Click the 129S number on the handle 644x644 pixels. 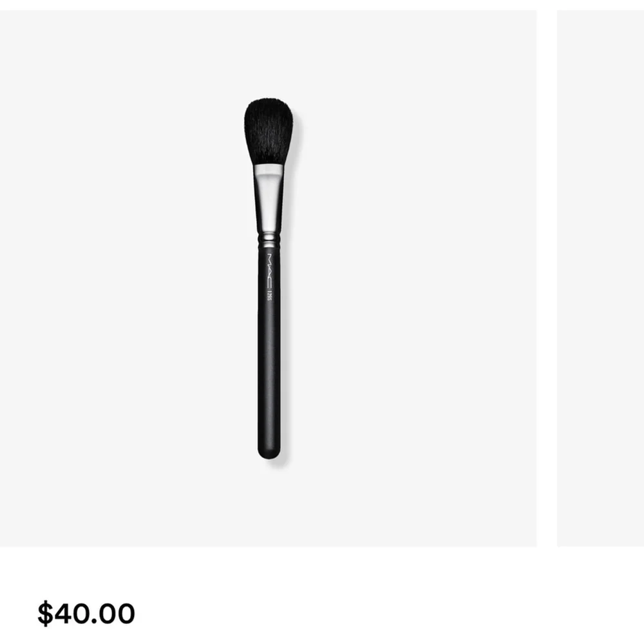(269, 296)
